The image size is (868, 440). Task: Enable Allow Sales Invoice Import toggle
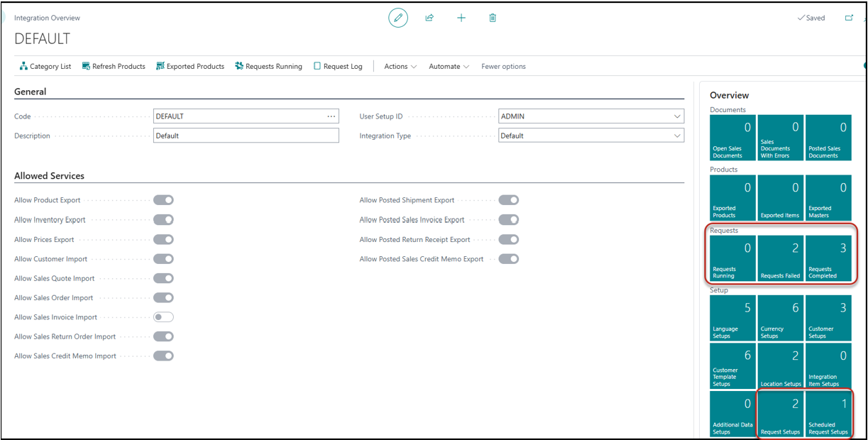click(x=163, y=317)
